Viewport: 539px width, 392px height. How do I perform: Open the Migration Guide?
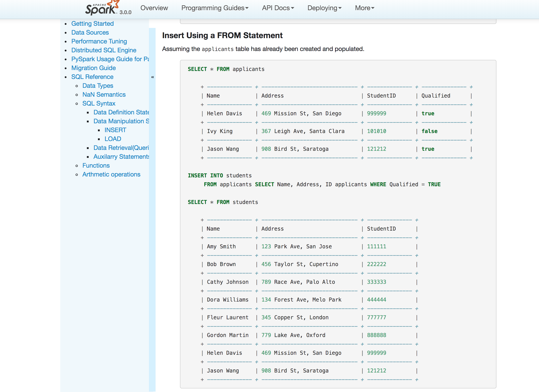point(93,68)
